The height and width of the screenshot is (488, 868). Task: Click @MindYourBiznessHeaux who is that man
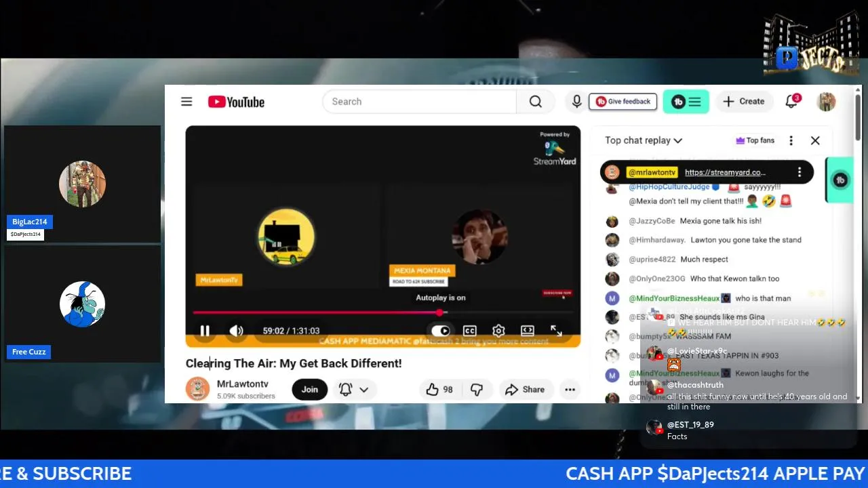pyautogui.click(x=698, y=298)
